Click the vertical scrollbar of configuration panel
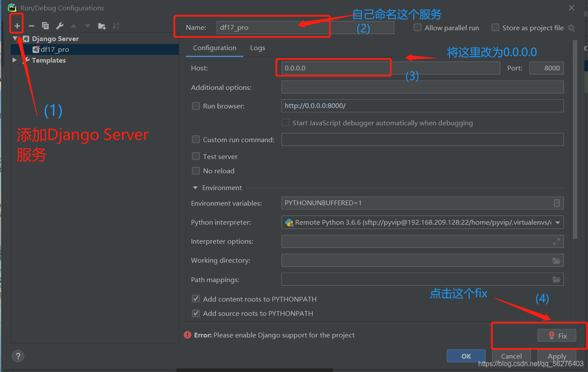 (575, 140)
